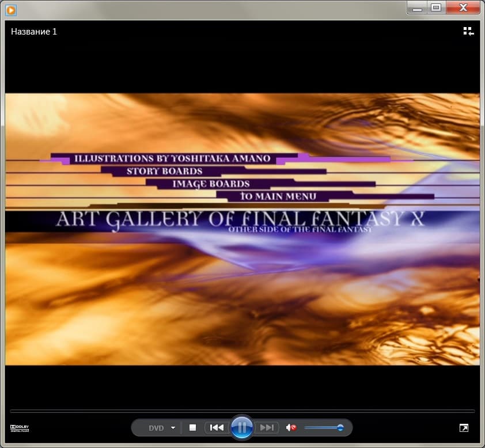Image resolution: width=485 pixels, height=448 pixels.
Task: Toggle mute on speaker icon
Action: 291,428
